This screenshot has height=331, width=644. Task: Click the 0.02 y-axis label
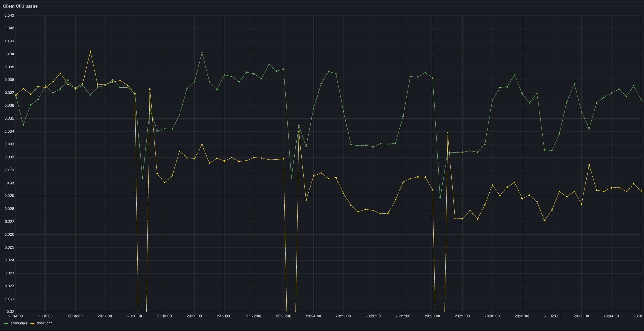pyautogui.click(x=10, y=312)
